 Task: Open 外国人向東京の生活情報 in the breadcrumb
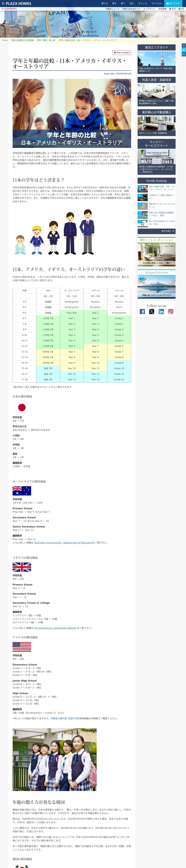tap(22, 40)
